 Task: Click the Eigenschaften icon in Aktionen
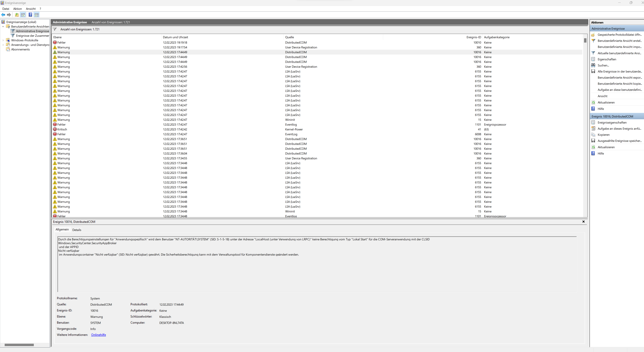(x=593, y=59)
